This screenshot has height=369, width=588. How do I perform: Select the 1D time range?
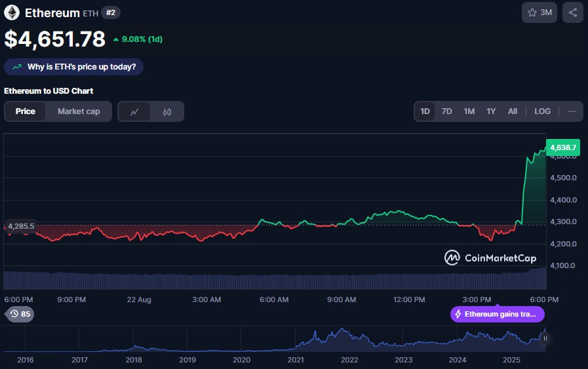[x=425, y=111]
